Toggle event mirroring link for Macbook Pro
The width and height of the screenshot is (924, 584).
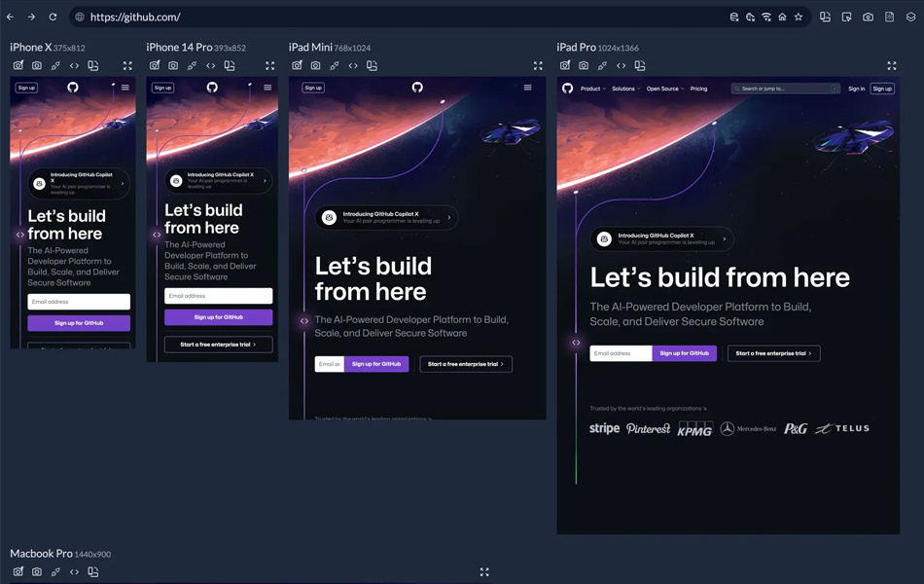pos(55,571)
